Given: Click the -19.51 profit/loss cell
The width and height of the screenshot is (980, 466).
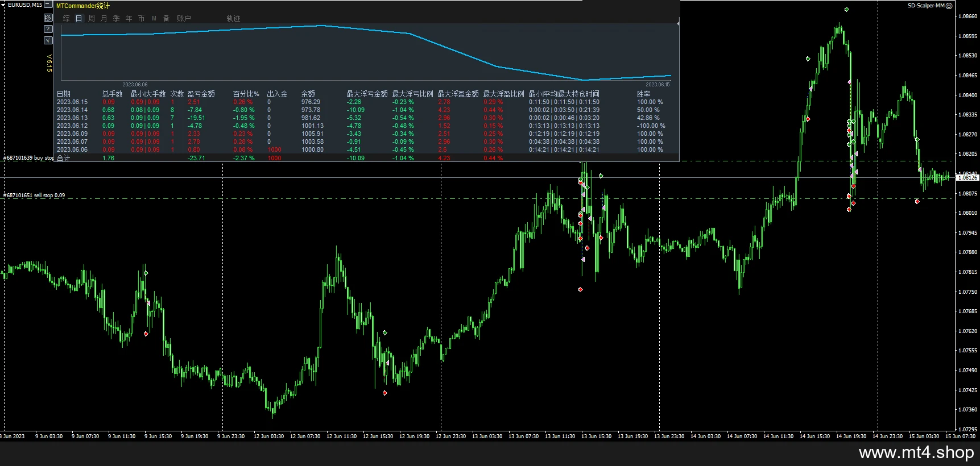Looking at the screenshot, I should click(x=196, y=118).
